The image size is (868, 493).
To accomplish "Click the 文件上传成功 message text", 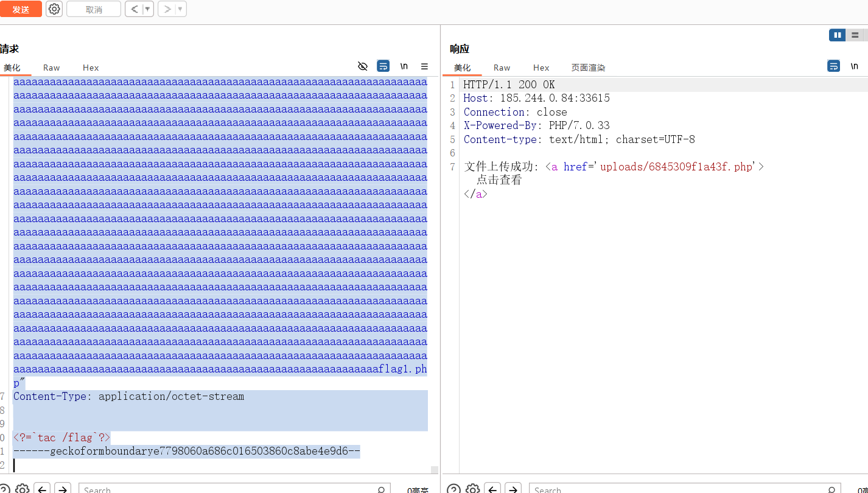I will coord(499,166).
